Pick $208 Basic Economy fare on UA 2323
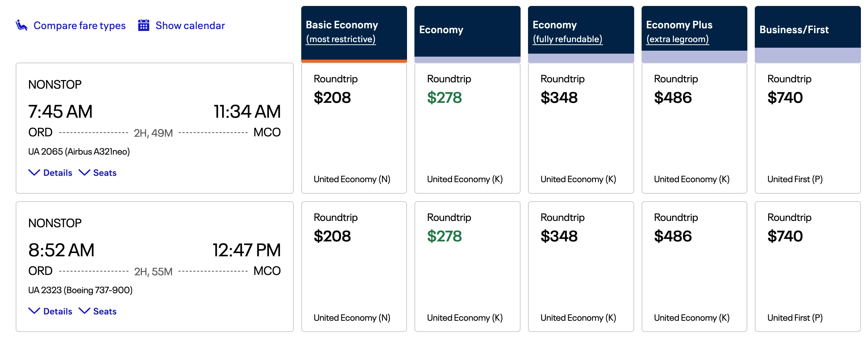The height and width of the screenshot is (339, 868). pos(353,266)
